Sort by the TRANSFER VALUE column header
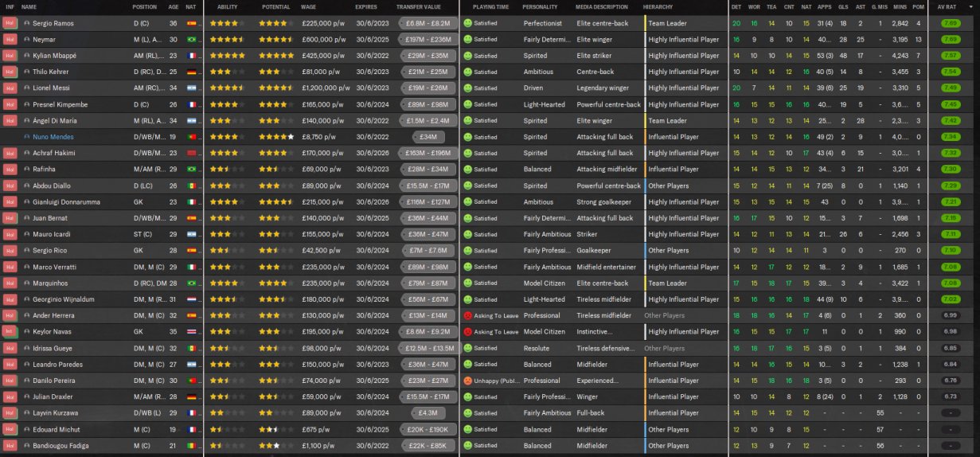Viewport: 980px width, 457px height. click(x=419, y=7)
